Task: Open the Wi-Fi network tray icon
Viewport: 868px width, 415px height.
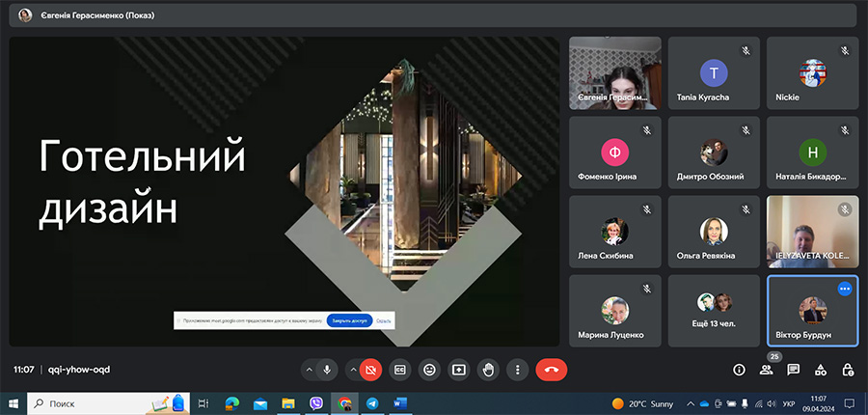Action: click(x=758, y=403)
